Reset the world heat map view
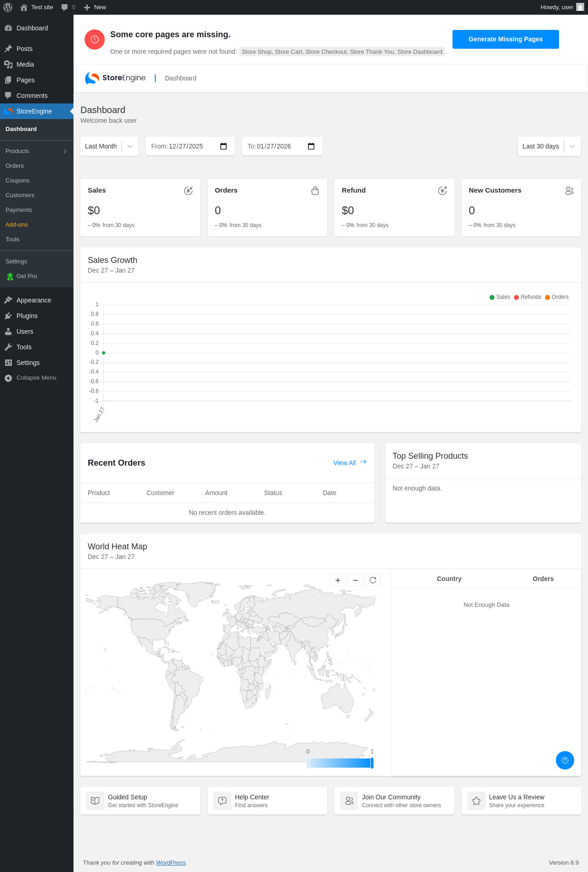This screenshot has height=872, width=588. click(373, 580)
